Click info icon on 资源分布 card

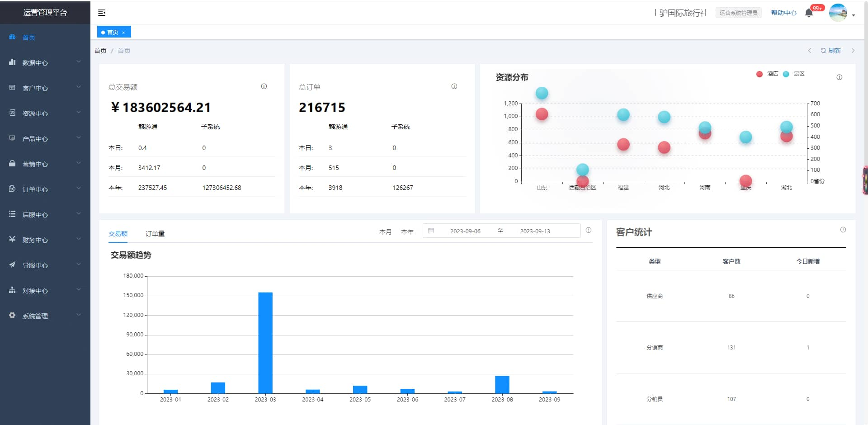pyautogui.click(x=840, y=77)
